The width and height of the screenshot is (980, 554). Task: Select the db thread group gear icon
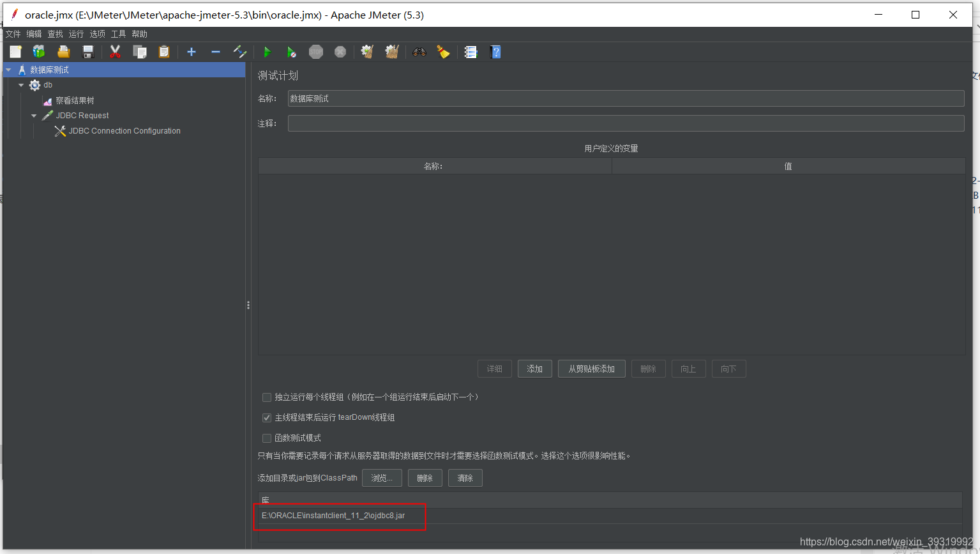[34, 85]
